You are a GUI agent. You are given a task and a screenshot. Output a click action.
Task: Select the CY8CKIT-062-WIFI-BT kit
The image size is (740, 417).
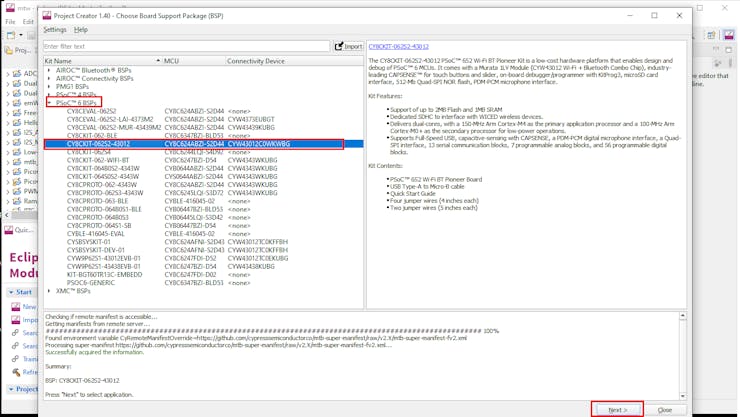tap(203, 160)
